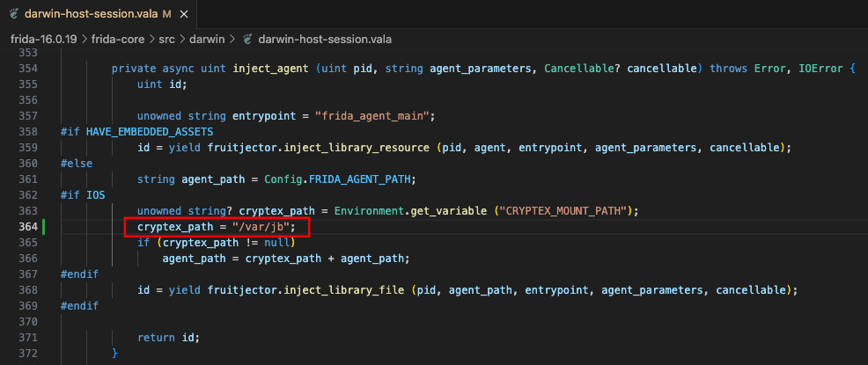
Task: Click the #endif on line 369
Action: tap(80, 306)
